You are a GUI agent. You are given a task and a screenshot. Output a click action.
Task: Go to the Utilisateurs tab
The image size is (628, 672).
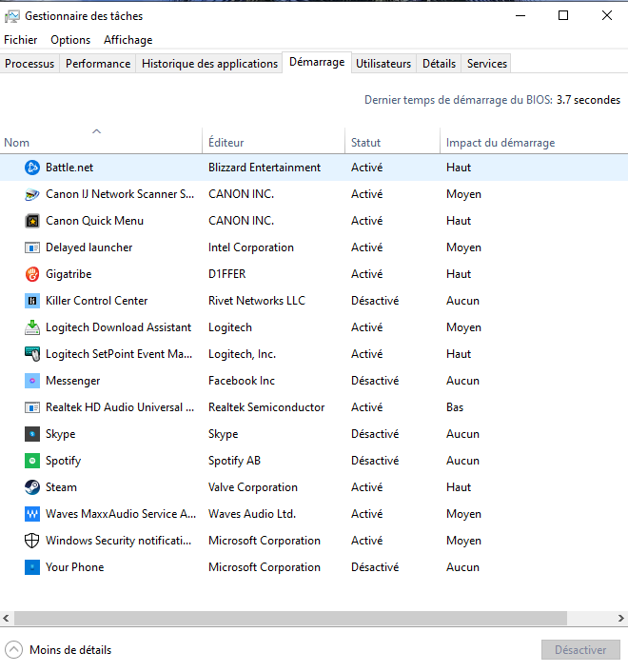pyautogui.click(x=383, y=64)
